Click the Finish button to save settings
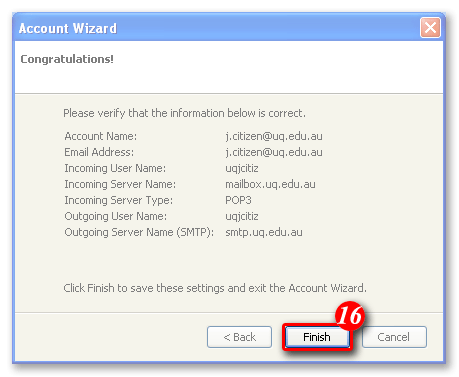This screenshot has height=377, width=459. point(317,337)
